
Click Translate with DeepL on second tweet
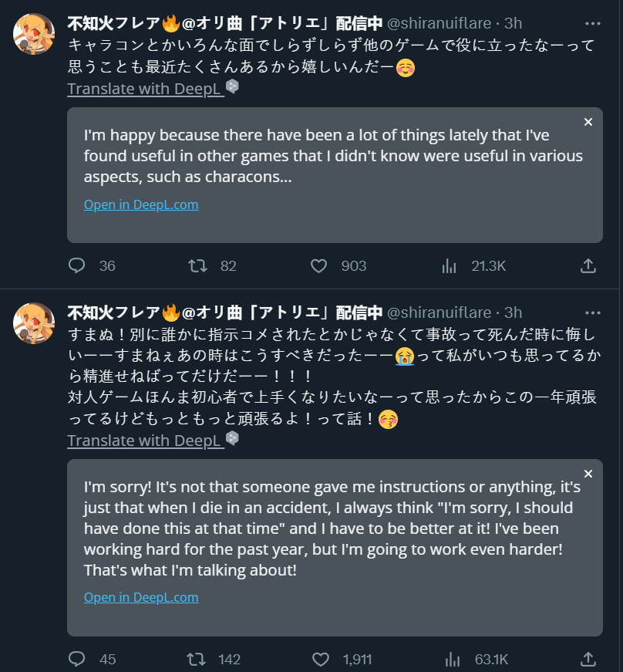pos(145,441)
